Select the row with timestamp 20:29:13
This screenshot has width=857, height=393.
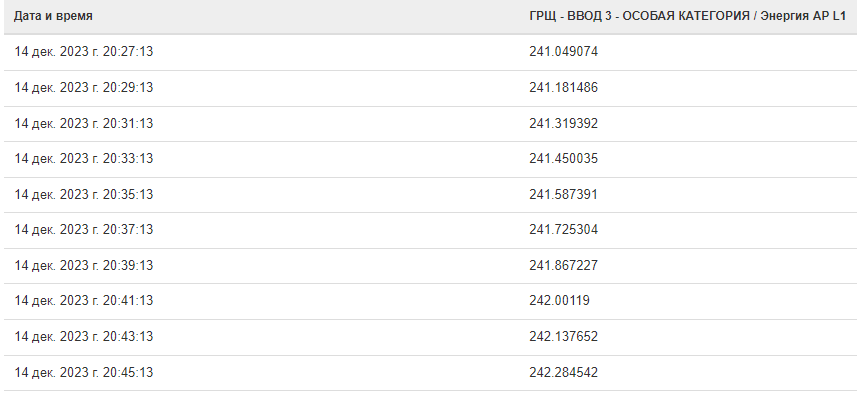[430, 88]
